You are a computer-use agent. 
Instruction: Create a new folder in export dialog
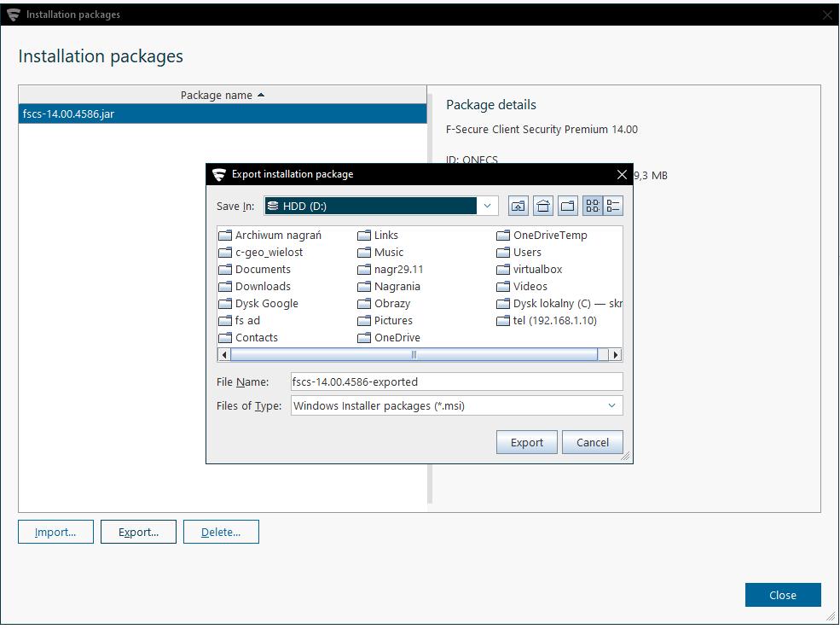pyautogui.click(x=568, y=206)
